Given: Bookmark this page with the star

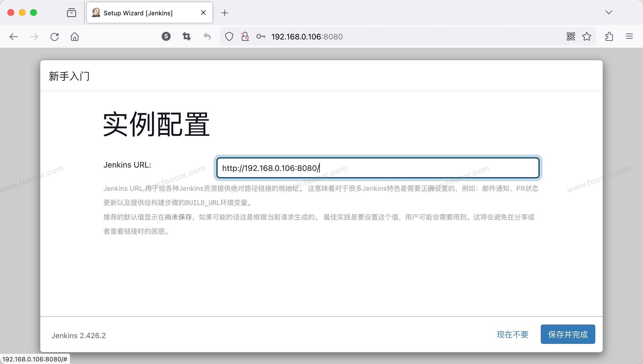Looking at the screenshot, I should pyautogui.click(x=587, y=37).
